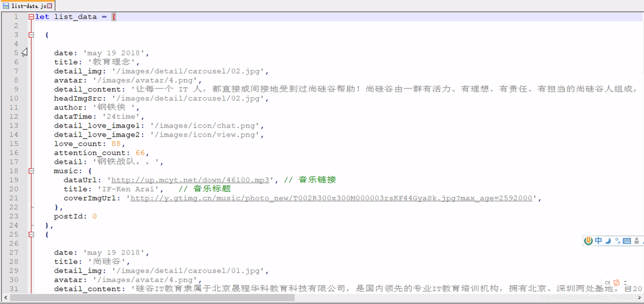Open the soft keyboard icon in IME bar
The height and width of the screenshot is (304, 644).
tap(627, 241)
